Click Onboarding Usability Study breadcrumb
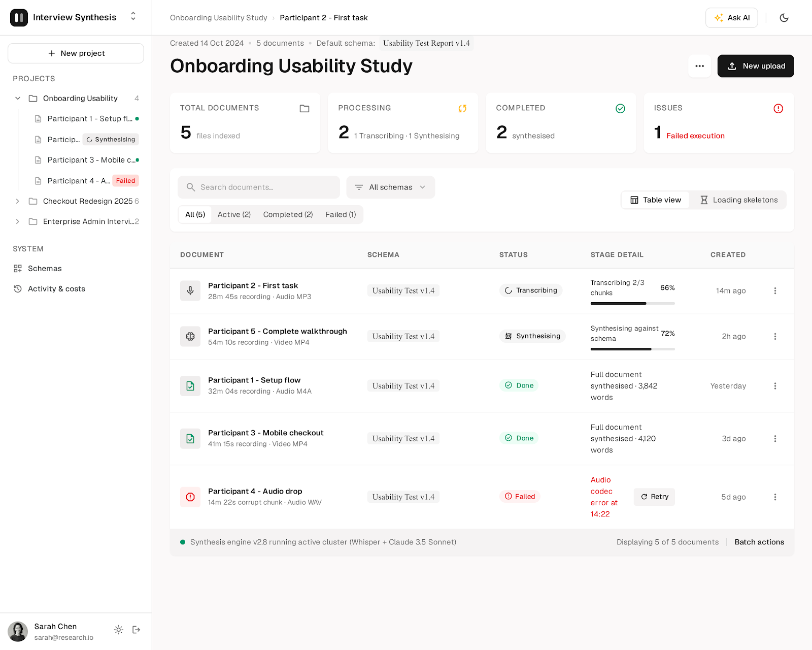812x650 pixels. (219, 18)
